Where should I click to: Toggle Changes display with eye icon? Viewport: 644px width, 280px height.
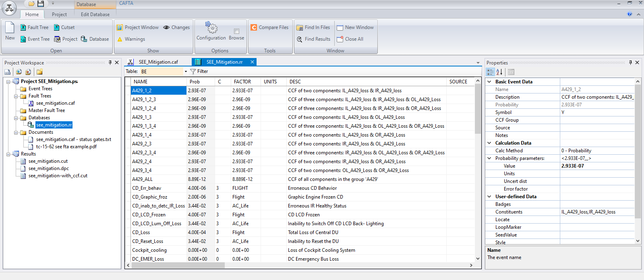pos(176,27)
